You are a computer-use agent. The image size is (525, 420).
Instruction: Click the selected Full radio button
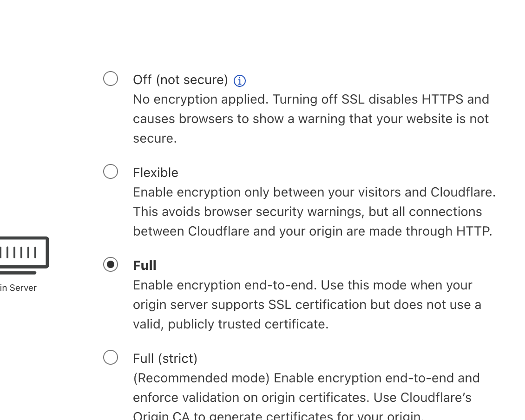pos(111,265)
